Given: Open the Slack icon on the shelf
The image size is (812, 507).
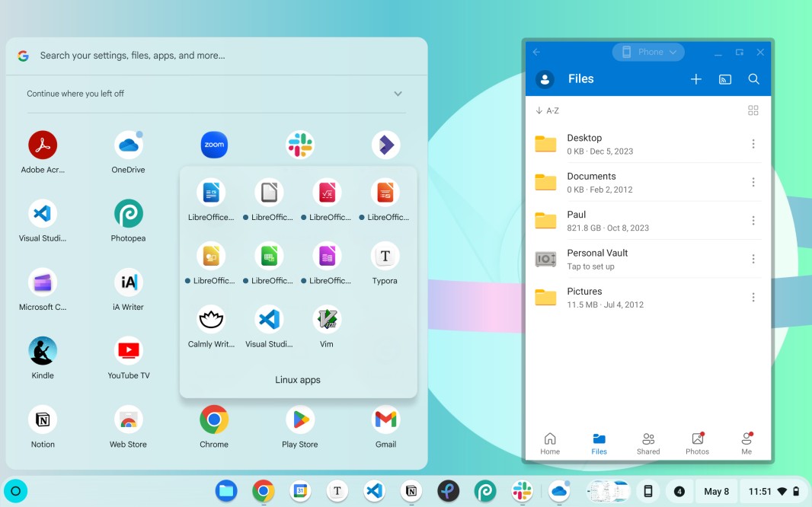Looking at the screenshot, I should (522, 491).
